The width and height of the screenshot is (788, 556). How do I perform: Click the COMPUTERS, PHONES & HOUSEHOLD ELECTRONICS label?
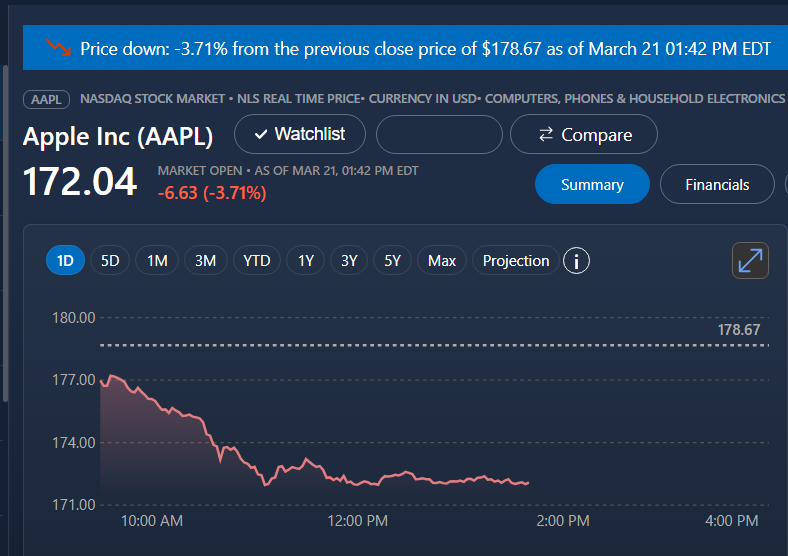pyautogui.click(x=635, y=99)
